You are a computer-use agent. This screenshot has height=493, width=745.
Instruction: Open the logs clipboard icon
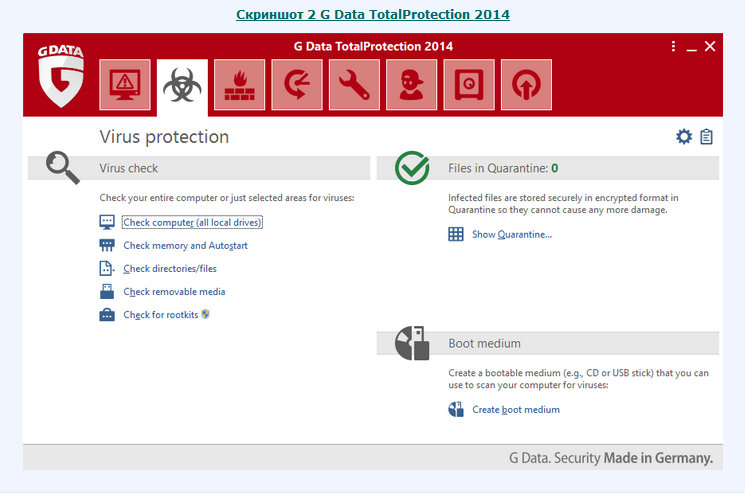click(707, 137)
